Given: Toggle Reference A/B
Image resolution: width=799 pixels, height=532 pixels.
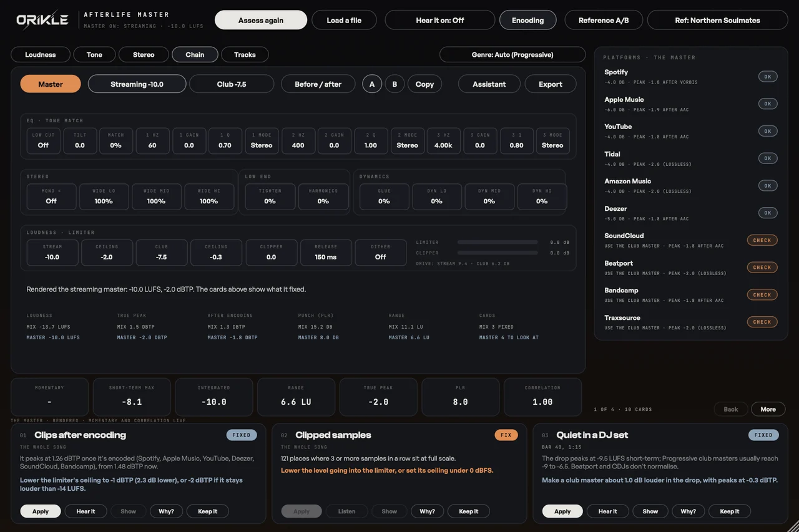Looking at the screenshot, I should 604,20.
